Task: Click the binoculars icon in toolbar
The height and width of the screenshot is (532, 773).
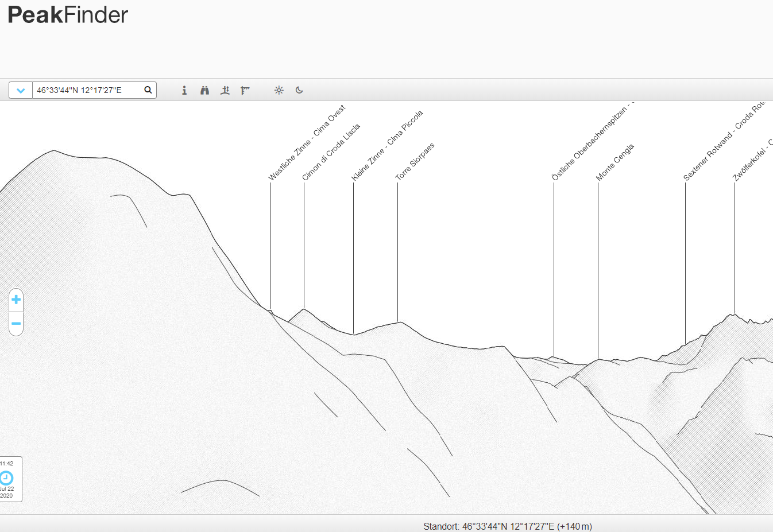Action: click(204, 90)
